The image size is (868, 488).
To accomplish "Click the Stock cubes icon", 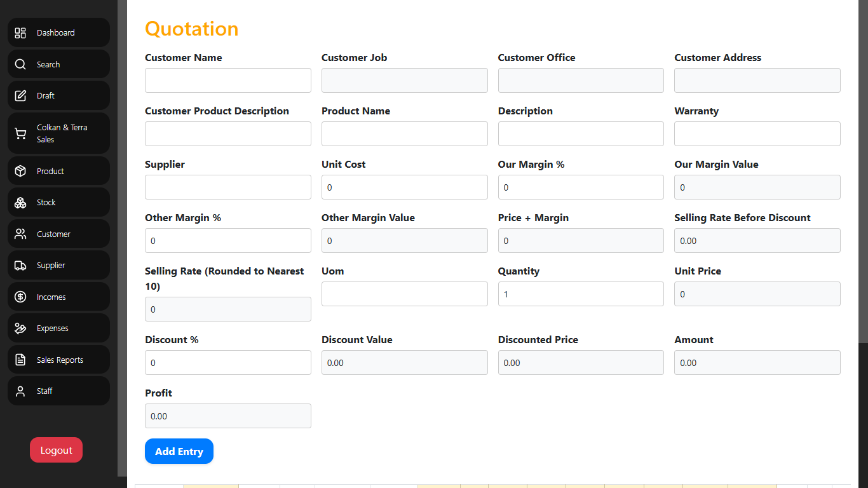I will point(20,202).
